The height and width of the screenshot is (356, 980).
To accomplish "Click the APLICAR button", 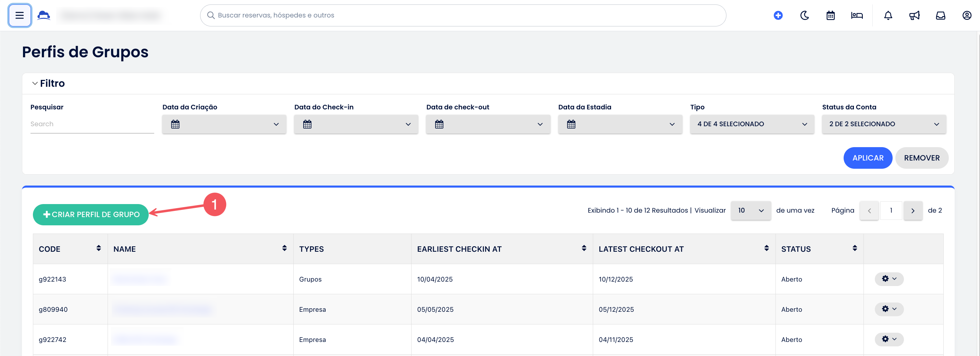I will 867,158.
